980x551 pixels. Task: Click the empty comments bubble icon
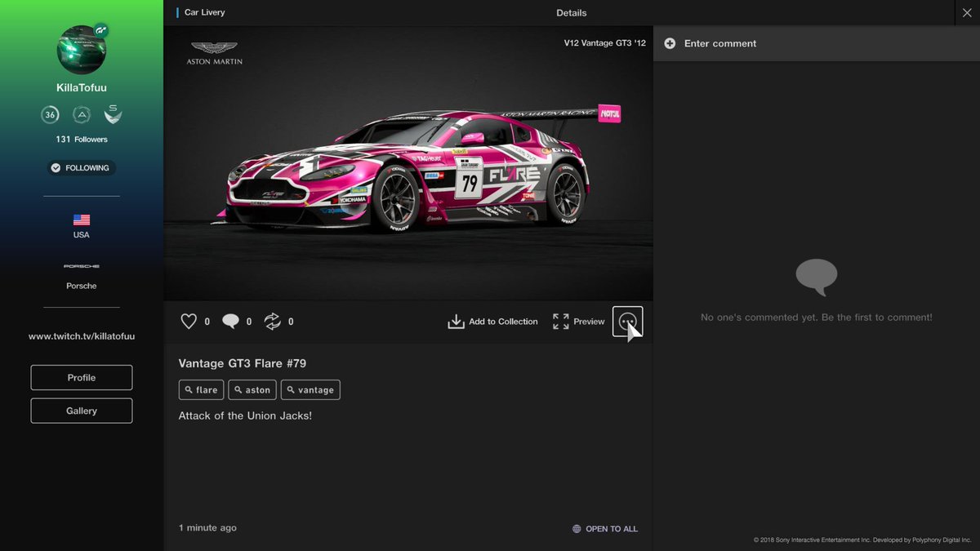click(817, 278)
